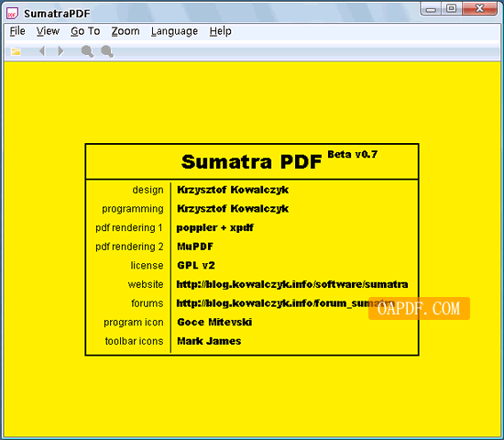Click Krzysztof Kowalczyk next to design
Screen dimensions: 504x440
(233, 190)
